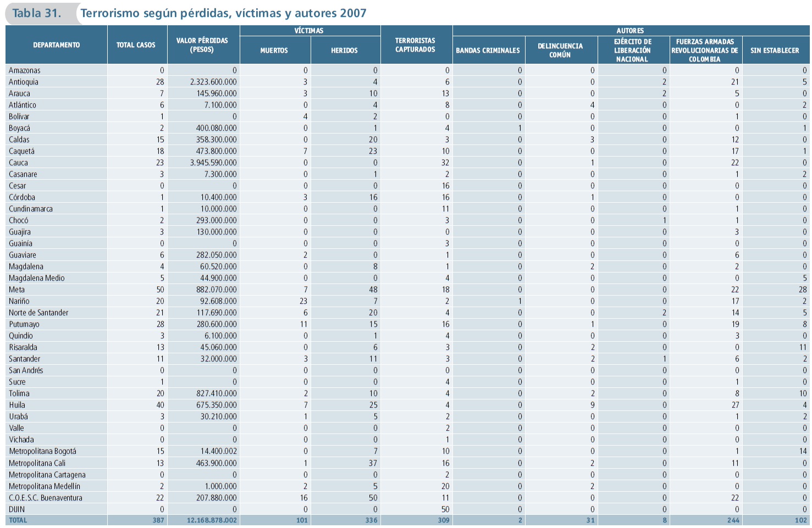Image resolution: width=812 pixels, height=528 pixels.
Task: Select the BANDAS CRIMINALES column header
Action: tap(488, 51)
